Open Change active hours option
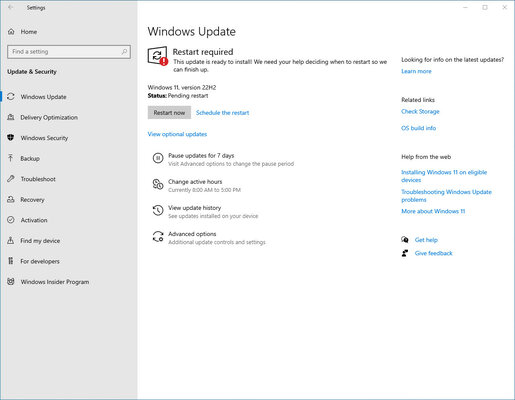 click(195, 182)
